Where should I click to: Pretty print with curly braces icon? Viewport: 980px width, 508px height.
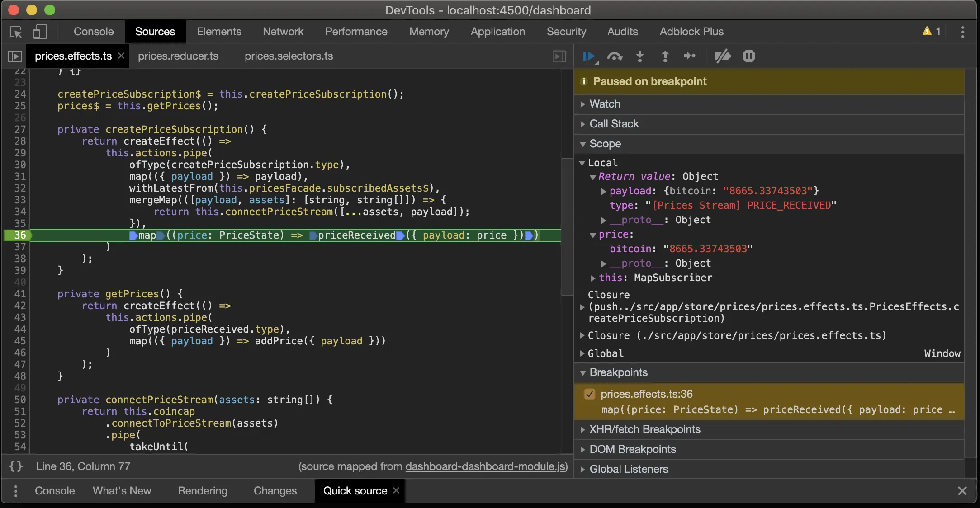point(16,466)
